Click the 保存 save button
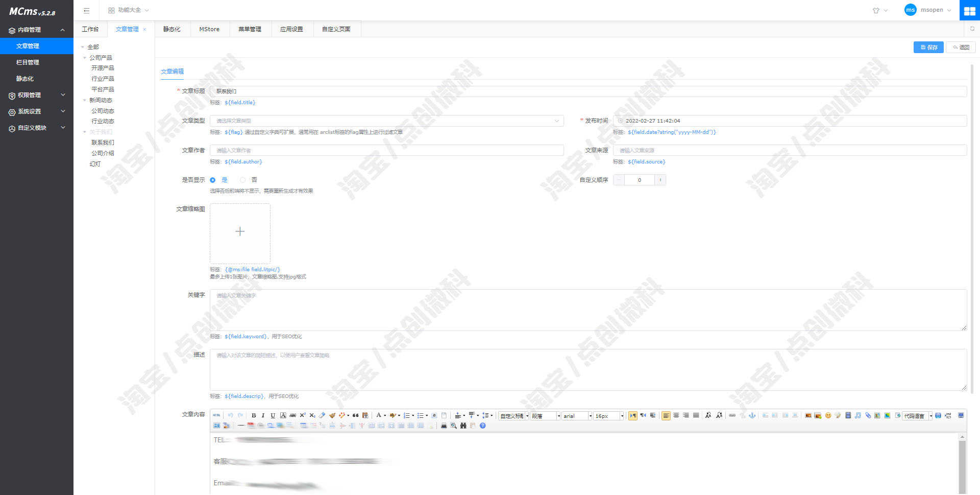The height and width of the screenshot is (495, 980). coord(928,47)
